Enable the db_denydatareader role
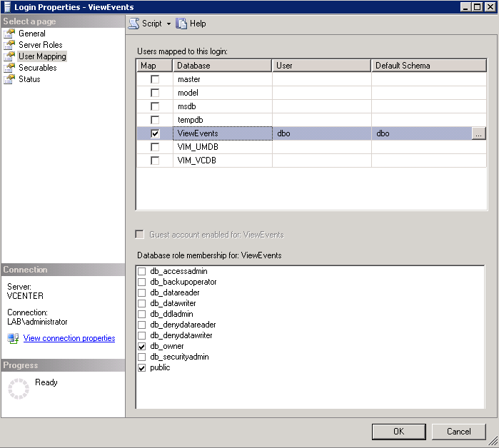The height and width of the screenshot is (448, 499). pos(141,325)
